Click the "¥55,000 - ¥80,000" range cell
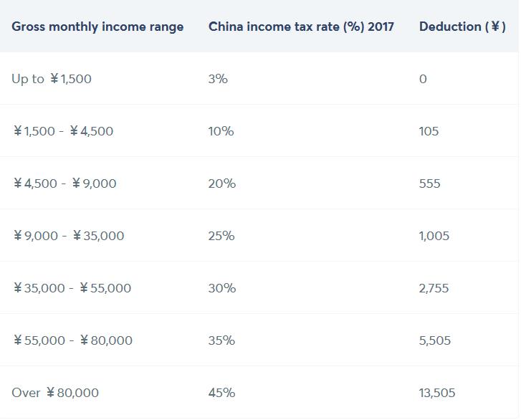Image resolution: width=521 pixels, height=420 pixels. coord(73,340)
